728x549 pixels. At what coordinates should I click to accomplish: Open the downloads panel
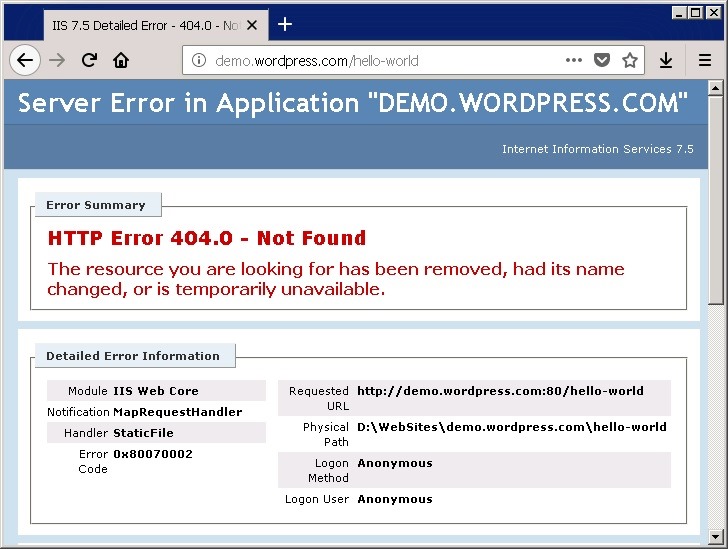pyautogui.click(x=666, y=60)
